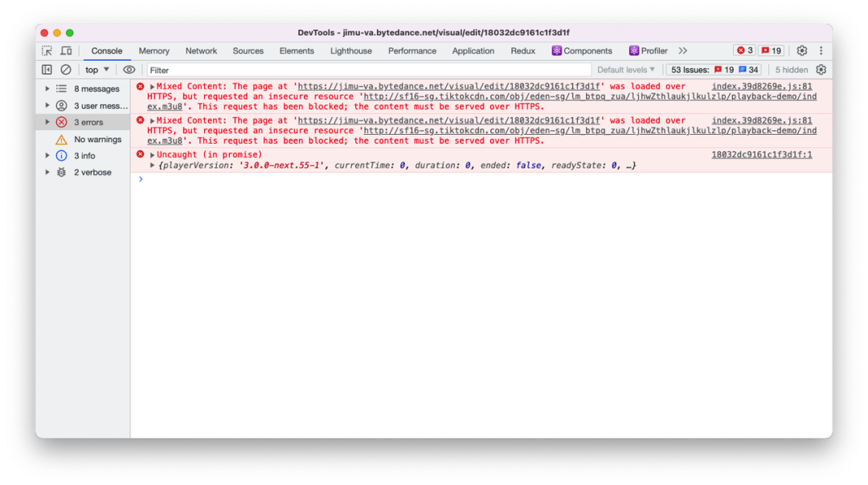Activate the inspect element picker icon
Viewport: 868px width, 485px height.
(x=47, y=51)
